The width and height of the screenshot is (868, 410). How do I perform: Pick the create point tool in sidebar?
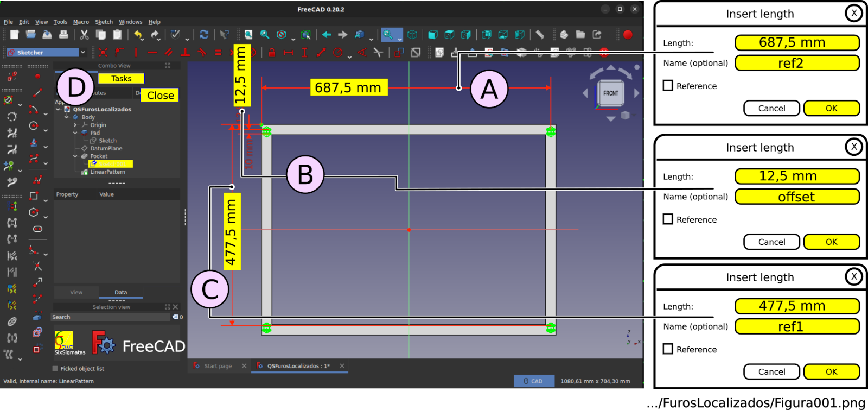[37, 77]
